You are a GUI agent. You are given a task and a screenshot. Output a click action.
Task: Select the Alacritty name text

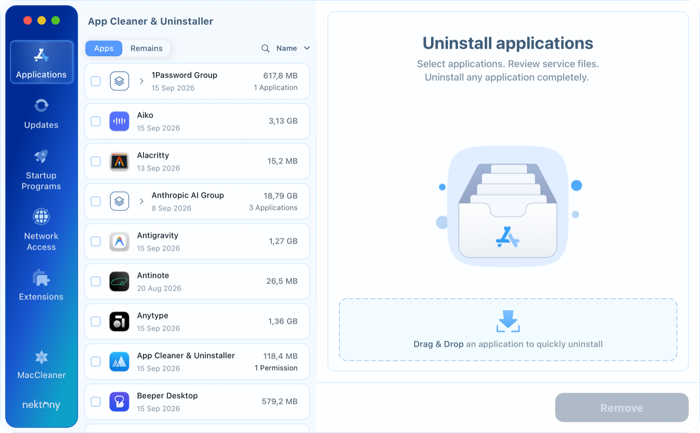[153, 155]
